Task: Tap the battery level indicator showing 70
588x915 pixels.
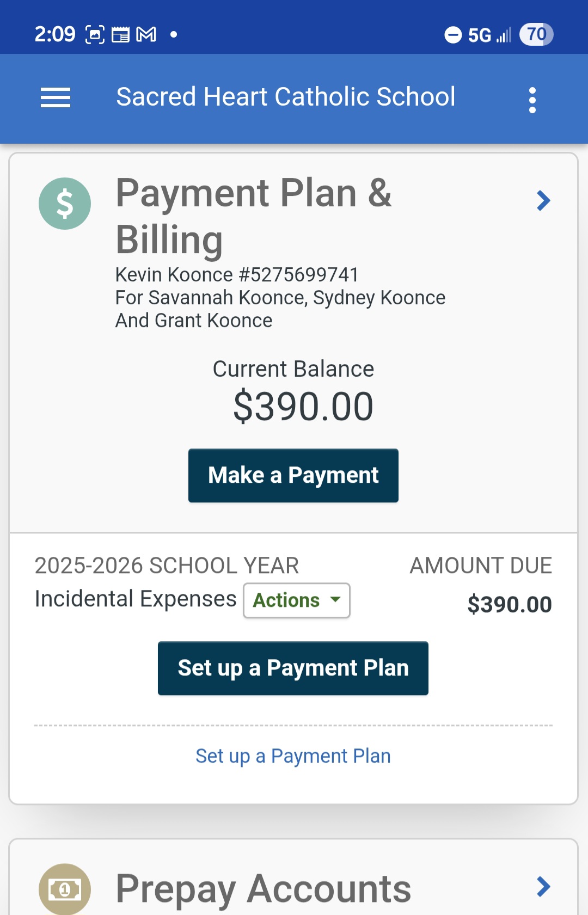Action: pos(536,34)
